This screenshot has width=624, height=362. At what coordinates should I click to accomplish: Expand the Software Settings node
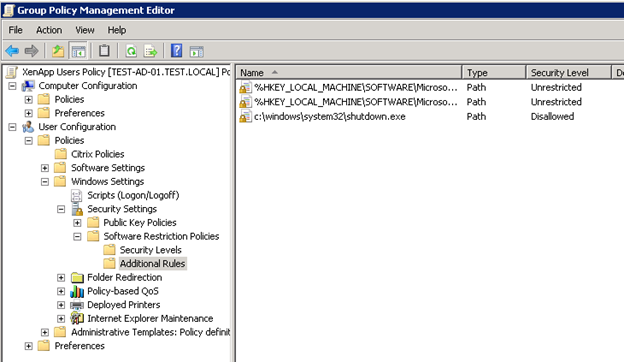[45, 168]
